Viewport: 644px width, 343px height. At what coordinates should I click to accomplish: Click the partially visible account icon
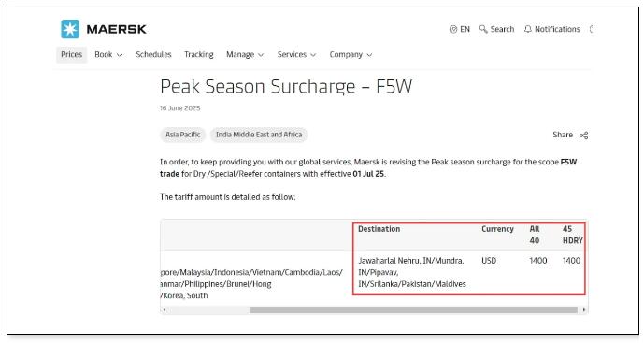tap(591, 29)
